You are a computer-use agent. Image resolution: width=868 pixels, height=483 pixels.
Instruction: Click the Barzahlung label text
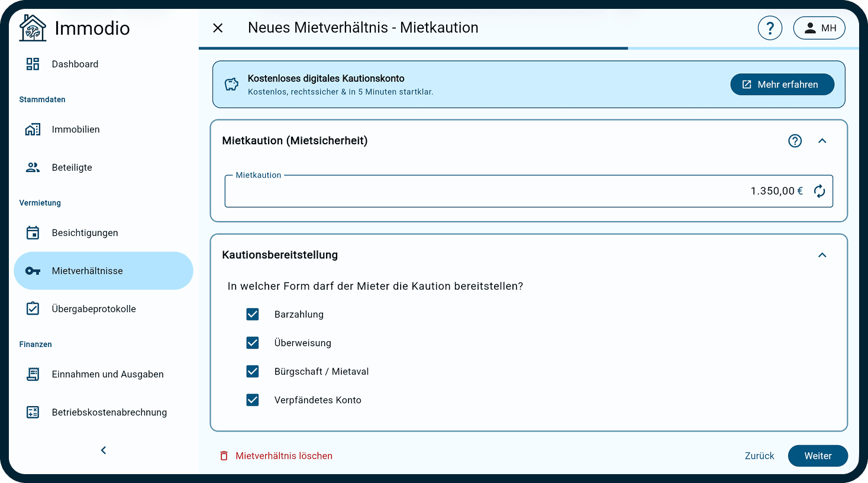coord(299,315)
